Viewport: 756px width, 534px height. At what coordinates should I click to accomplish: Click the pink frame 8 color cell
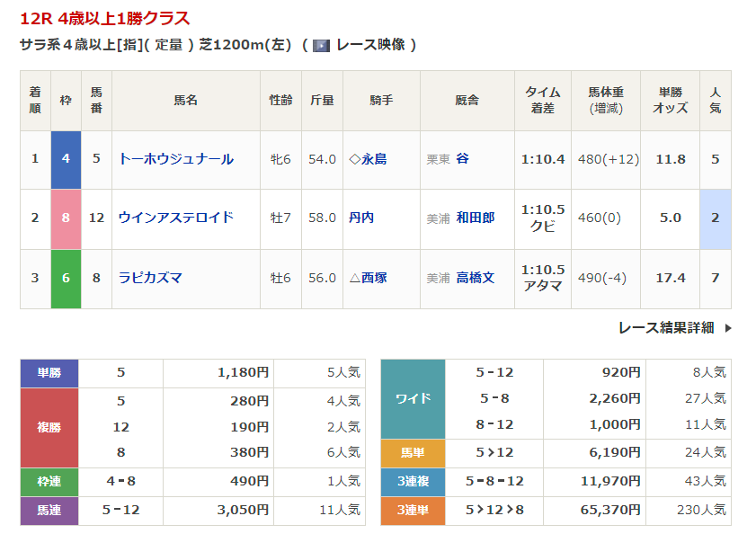click(66, 218)
